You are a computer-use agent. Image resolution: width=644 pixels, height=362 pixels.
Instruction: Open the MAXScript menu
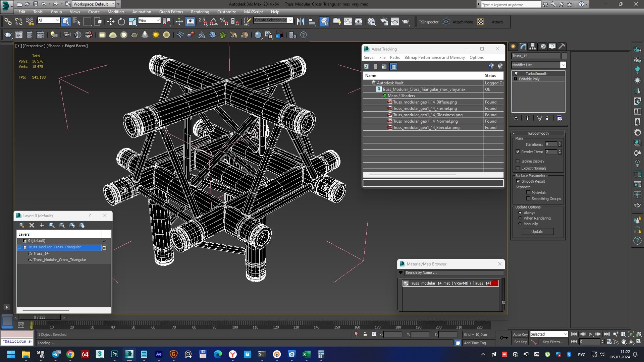pyautogui.click(x=253, y=12)
